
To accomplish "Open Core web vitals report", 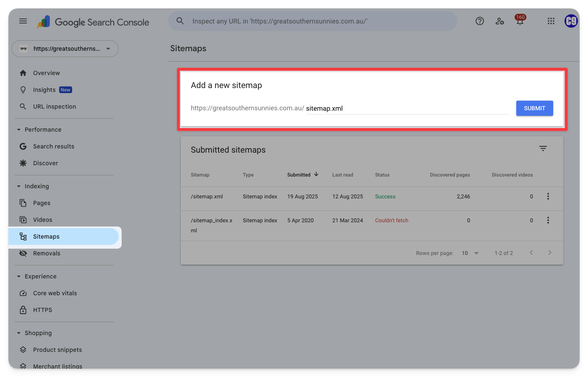I will (x=55, y=293).
